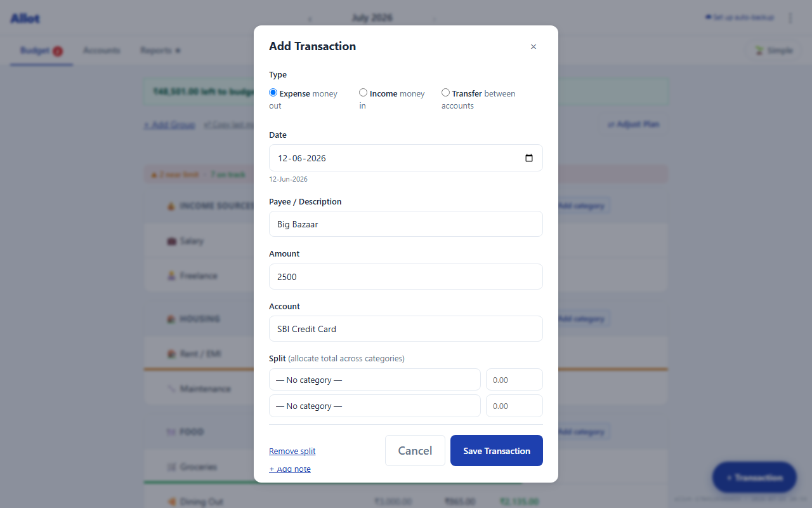812x508 pixels.
Task: Click the Rent / EMI category row
Action: click(x=406, y=354)
